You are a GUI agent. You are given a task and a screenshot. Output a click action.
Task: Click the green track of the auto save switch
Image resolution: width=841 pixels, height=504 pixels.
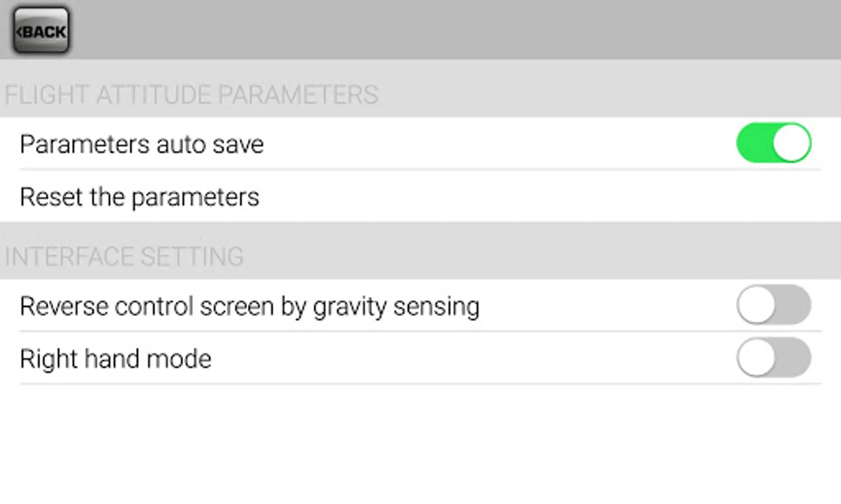(x=754, y=143)
